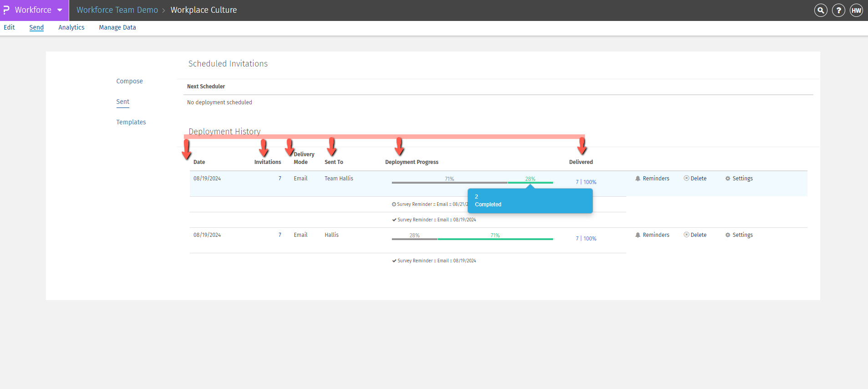The height and width of the screenshot is (389, 868).
Task: Click bell Reminders for Team Hallis row
Action: click(652, 179)
